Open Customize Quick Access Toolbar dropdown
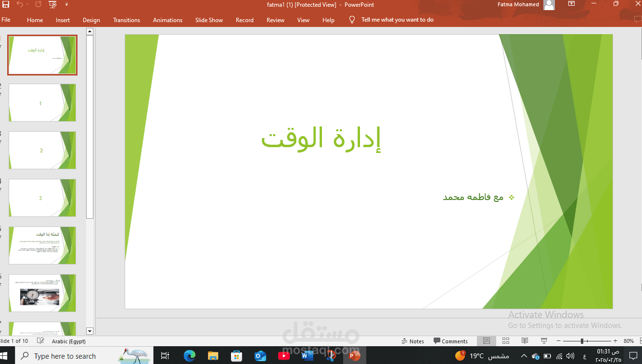The height and width of the screenshot is (364, 642). (66, 4)
